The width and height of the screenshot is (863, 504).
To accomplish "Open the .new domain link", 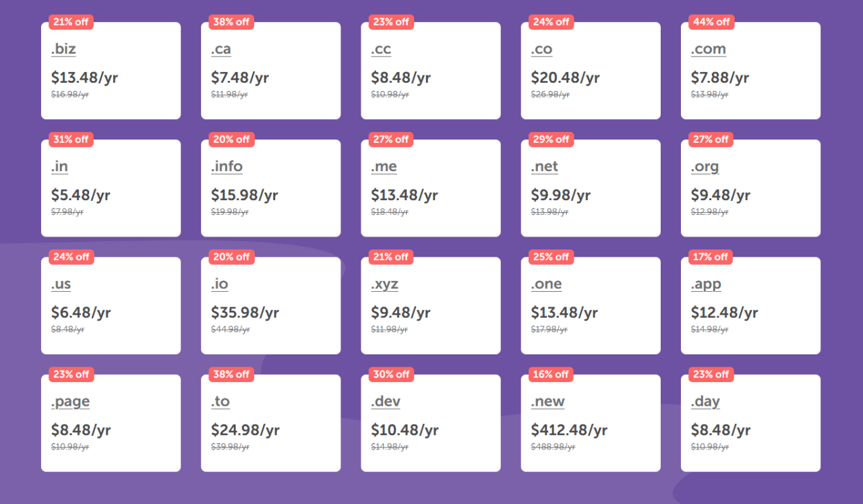I will tap(547, 402).
